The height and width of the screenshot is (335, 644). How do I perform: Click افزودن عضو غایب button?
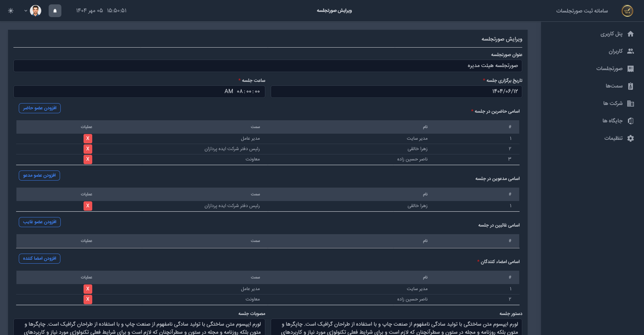tap(40, 222)
